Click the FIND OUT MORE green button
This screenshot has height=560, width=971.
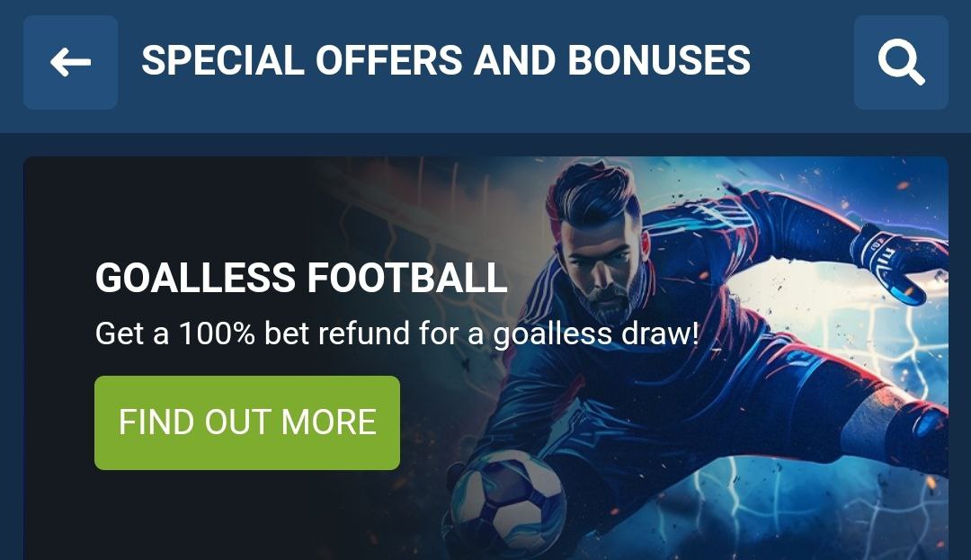(x=247, y=422)
